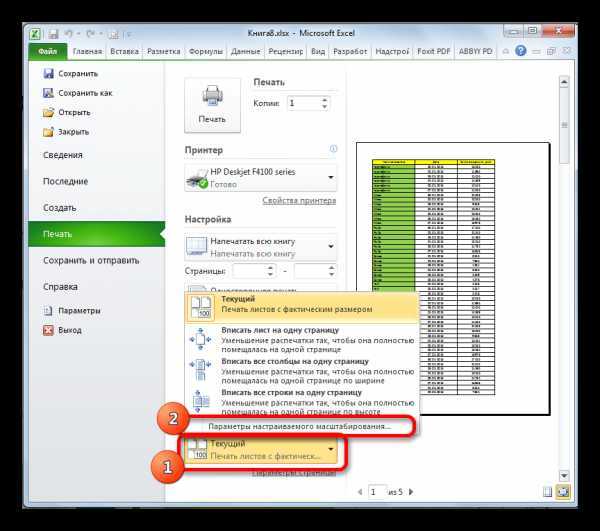Toggle Zoom to Page icon in preview corner
This screenshot has width=600, height=531.
563,492
